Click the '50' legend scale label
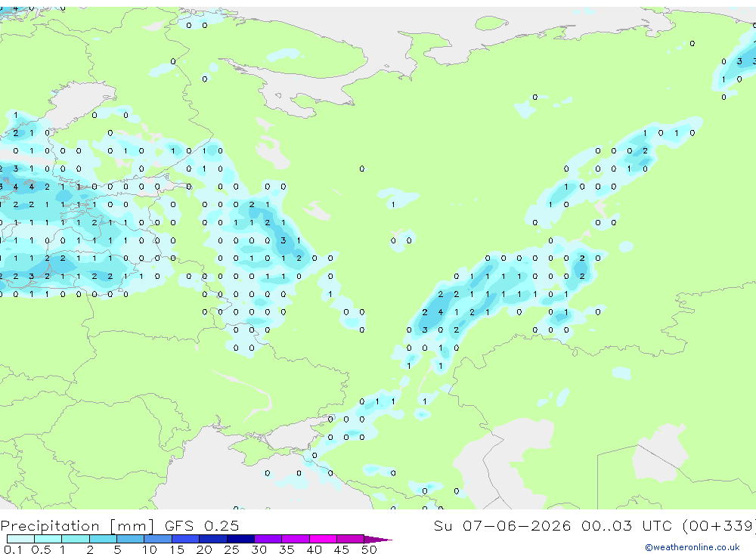 pyautogui.click(x=369, y=549)
